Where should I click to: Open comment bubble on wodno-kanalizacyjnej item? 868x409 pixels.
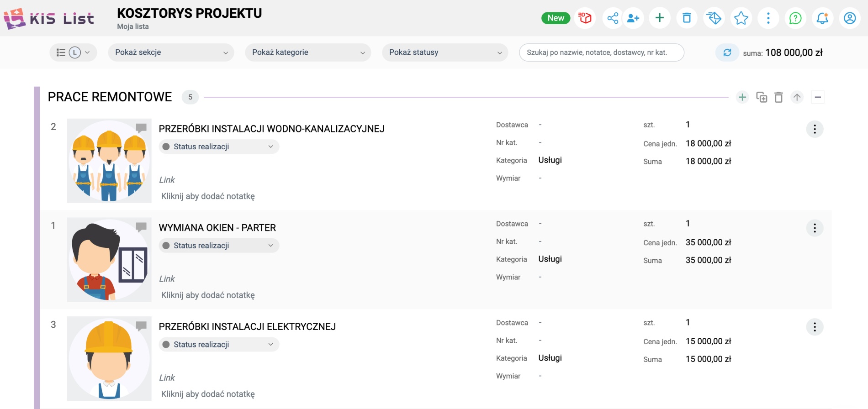[x=141, y=128]
